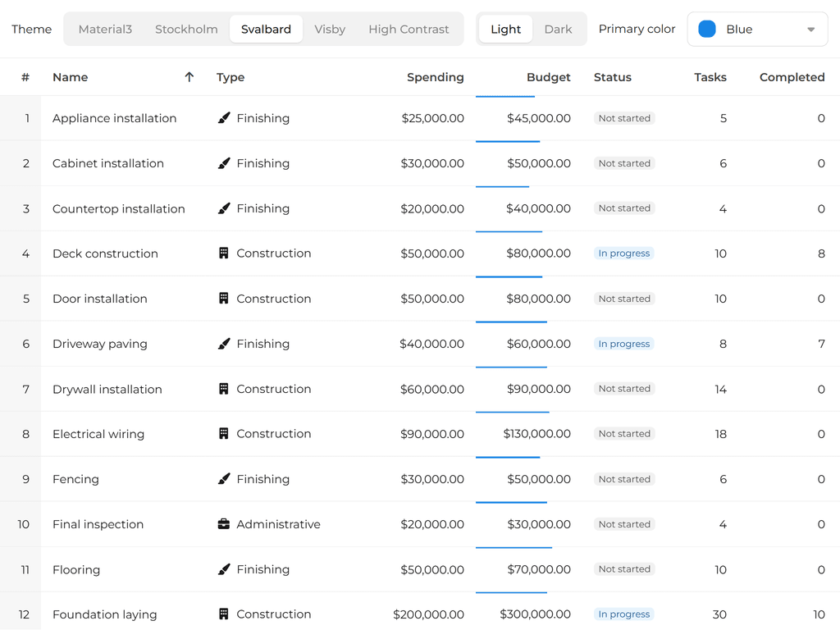The width and height of the screenshot is (840, 630).
Task: Select the High Contrast theme
Action: (409, 29)
